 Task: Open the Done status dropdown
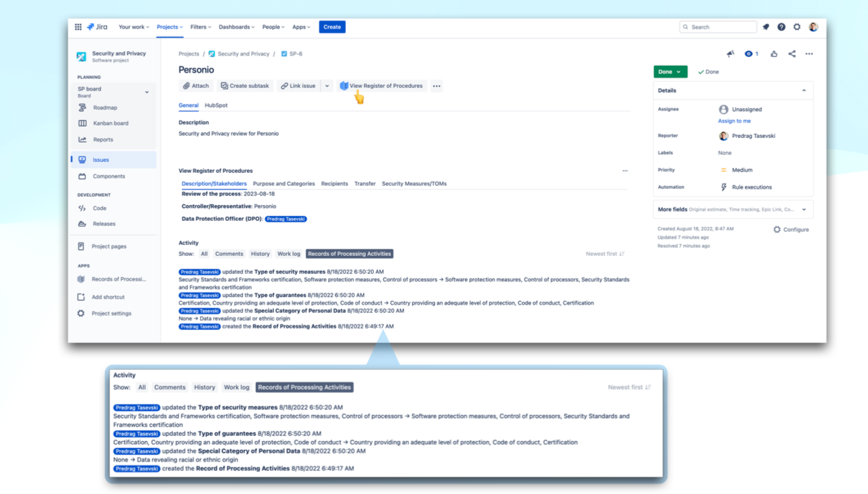(x=670, y=71)
